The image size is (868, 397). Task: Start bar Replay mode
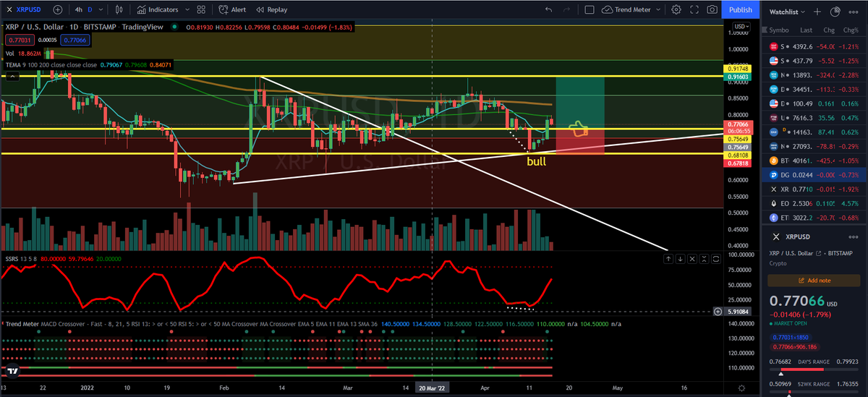(271, 9)
